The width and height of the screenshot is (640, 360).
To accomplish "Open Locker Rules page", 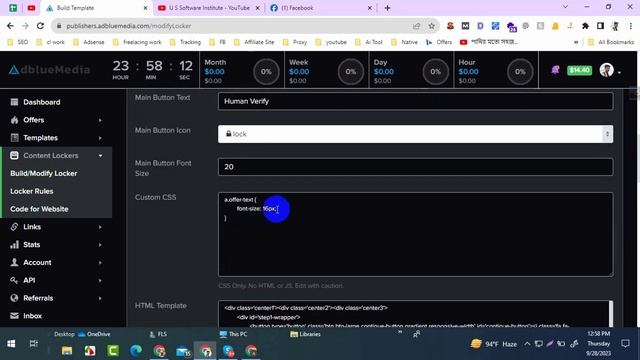I will (31, 191).
